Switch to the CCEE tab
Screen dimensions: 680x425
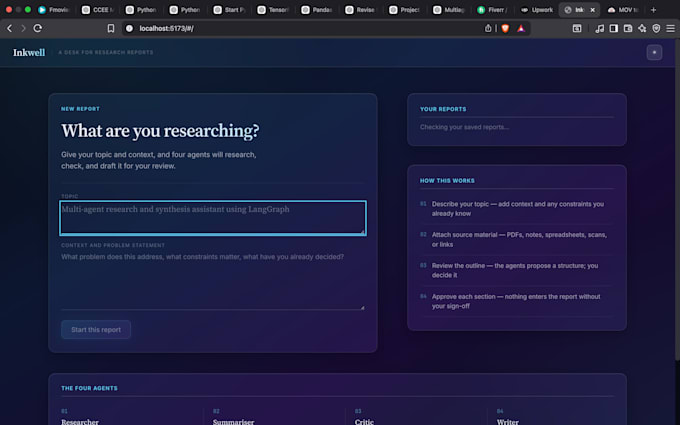point(98,10)
